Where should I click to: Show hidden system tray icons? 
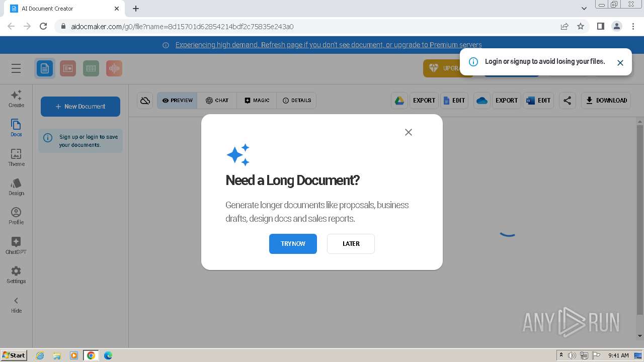click(561, 355)
